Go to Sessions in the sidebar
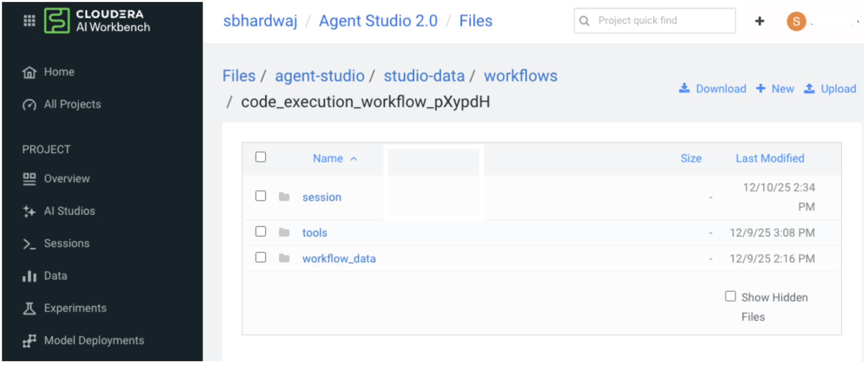This screenshot has width=868, height=365. (66, 243)
